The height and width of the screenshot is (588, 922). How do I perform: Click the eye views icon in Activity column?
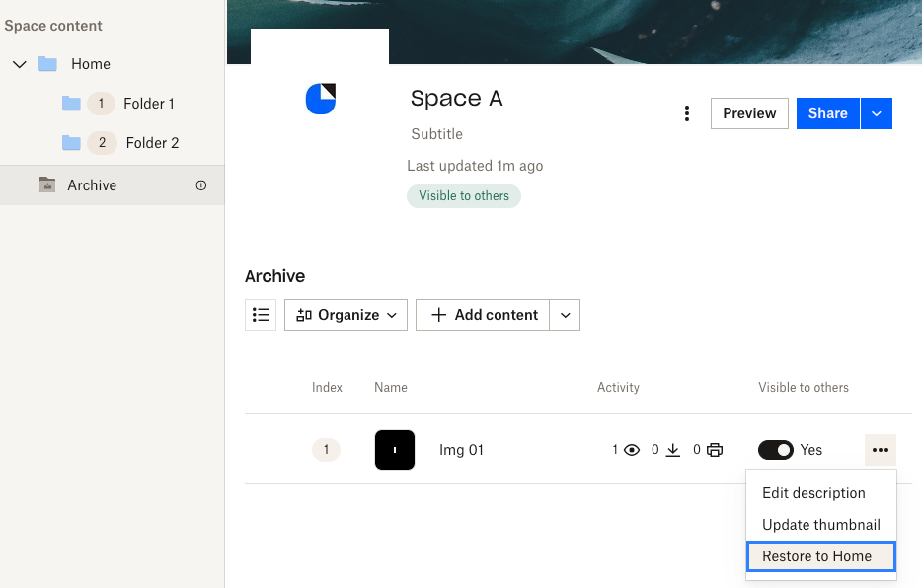click(x=630, y=449)
